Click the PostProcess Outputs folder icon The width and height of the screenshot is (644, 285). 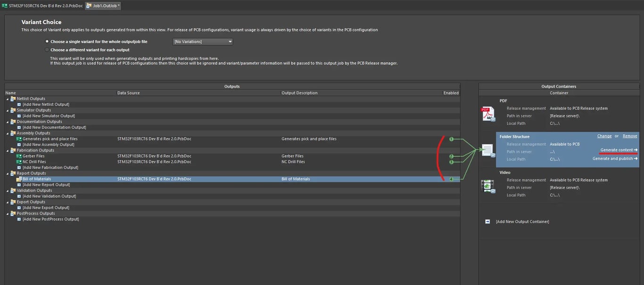point(13,213)
